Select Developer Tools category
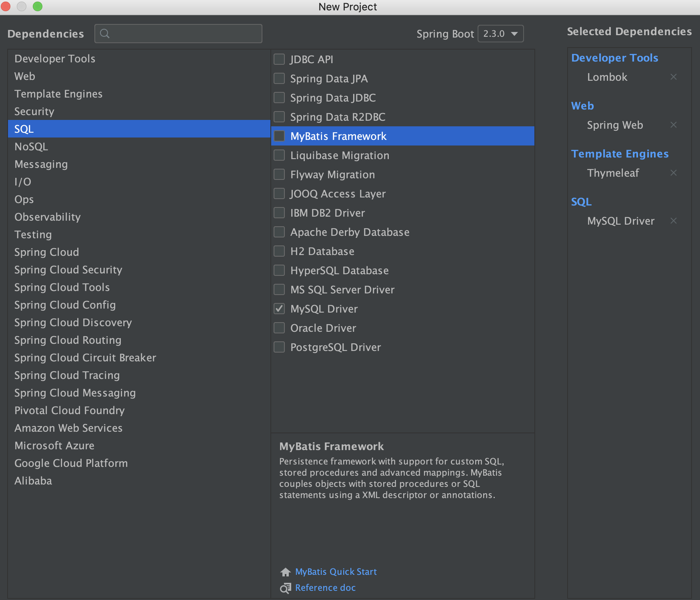This screenshot has width=700, height=600. [139, 58]
